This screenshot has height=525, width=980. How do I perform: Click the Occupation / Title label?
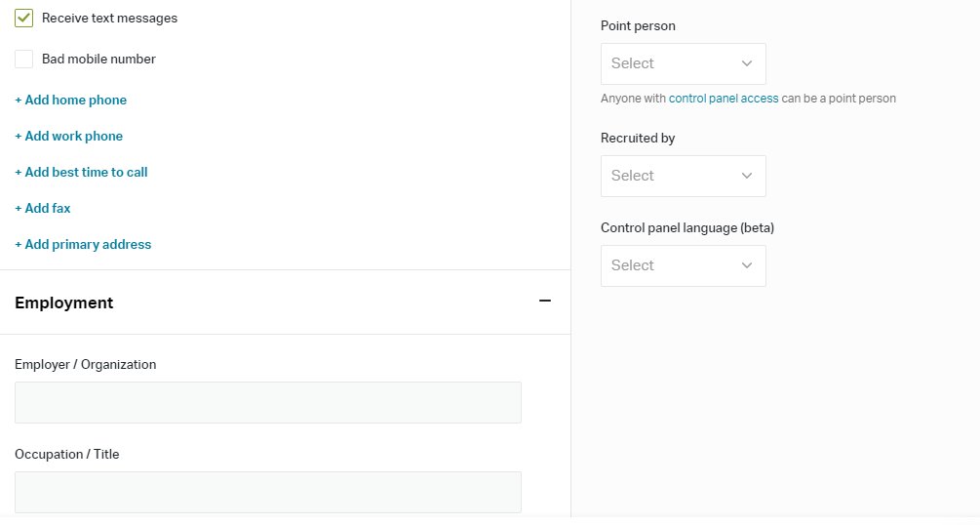click(67, 455)
